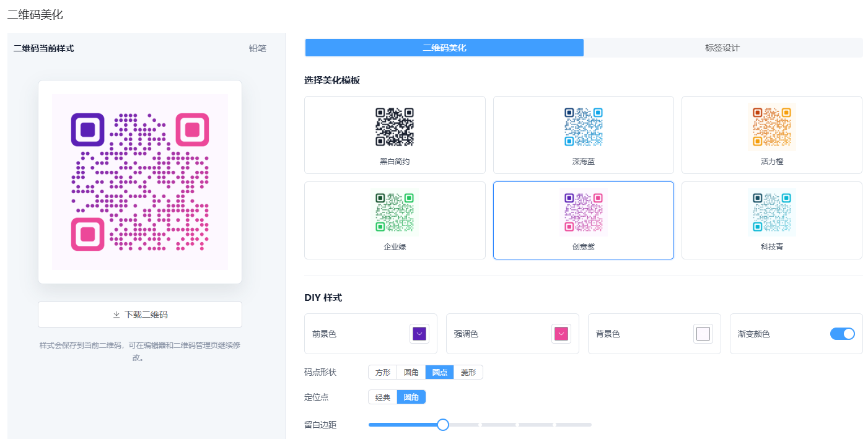Click the 铅笔 label in preview header
Image resolution: width=868 pixels, height=439 pixels.
click(258, 48)
